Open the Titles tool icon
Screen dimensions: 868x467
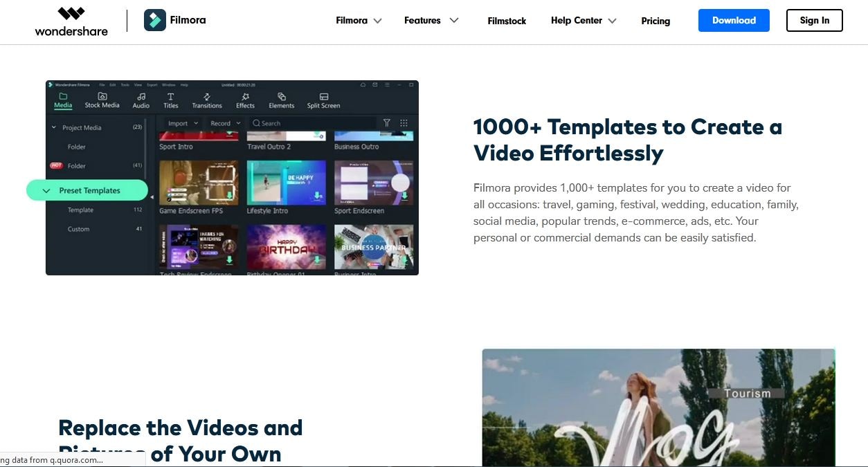(170, 97)
